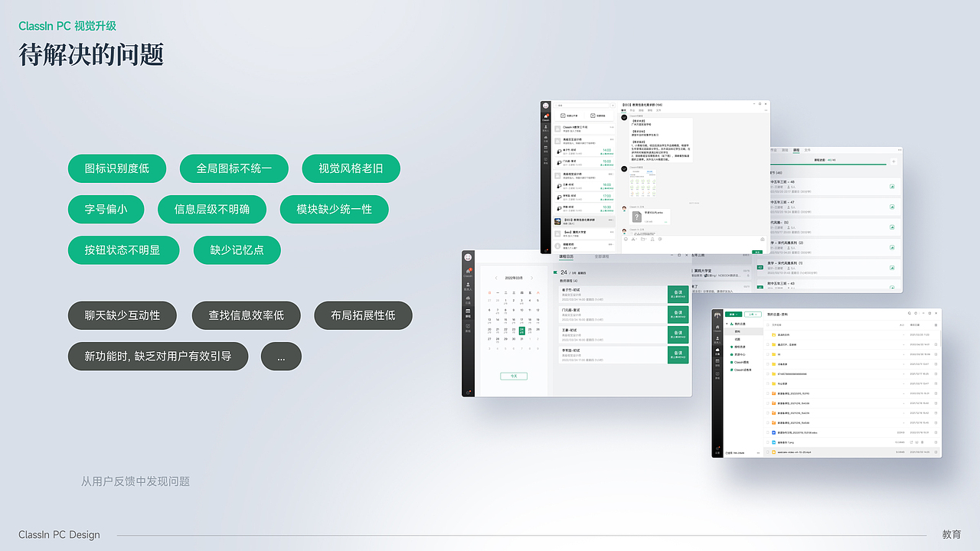Open ClassIn home icon in chat window sidebar

[545, 117]
